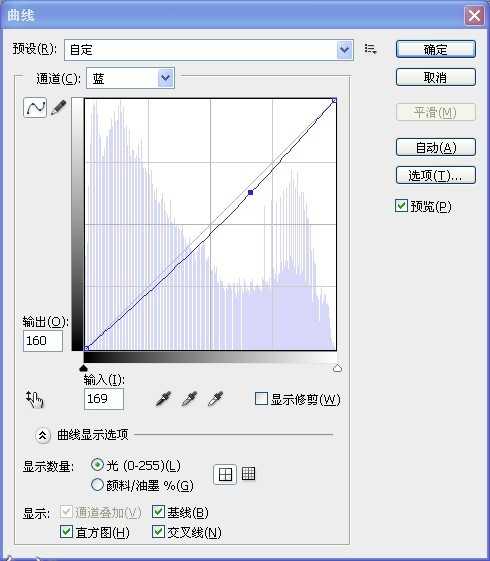Click the 输入(I) input value field
This screenshot has width=490, height=561.
coord(104,399)
